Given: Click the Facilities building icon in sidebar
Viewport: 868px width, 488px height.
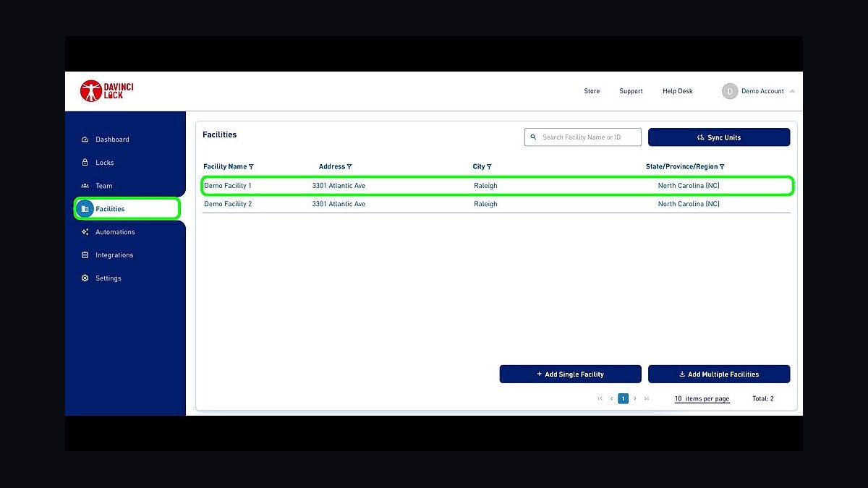Looking at the screenshot, I should pos(85,209).
